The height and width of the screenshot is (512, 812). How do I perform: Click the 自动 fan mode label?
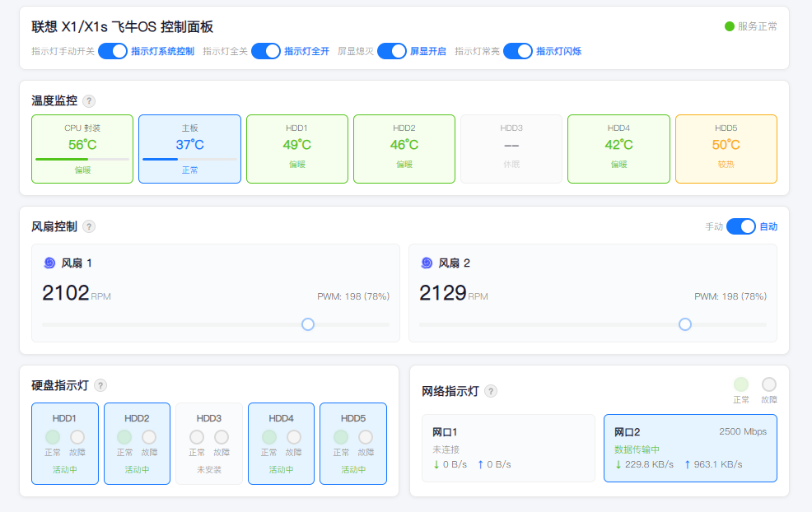768,226
